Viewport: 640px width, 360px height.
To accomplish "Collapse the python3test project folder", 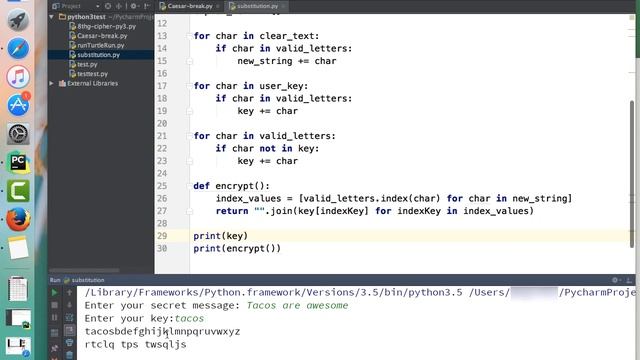I will coord(52,17).
